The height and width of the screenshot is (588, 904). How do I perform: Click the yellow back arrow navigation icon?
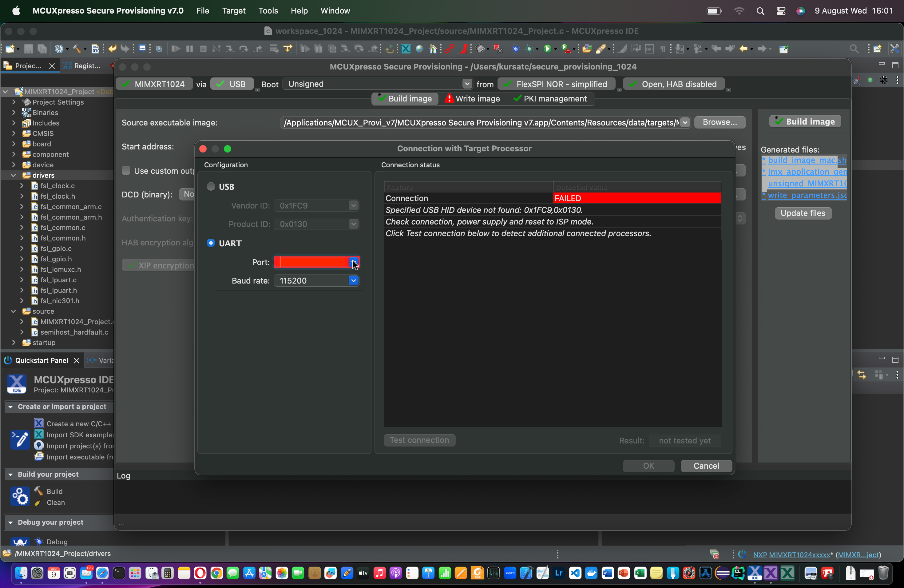coord(744,49)
